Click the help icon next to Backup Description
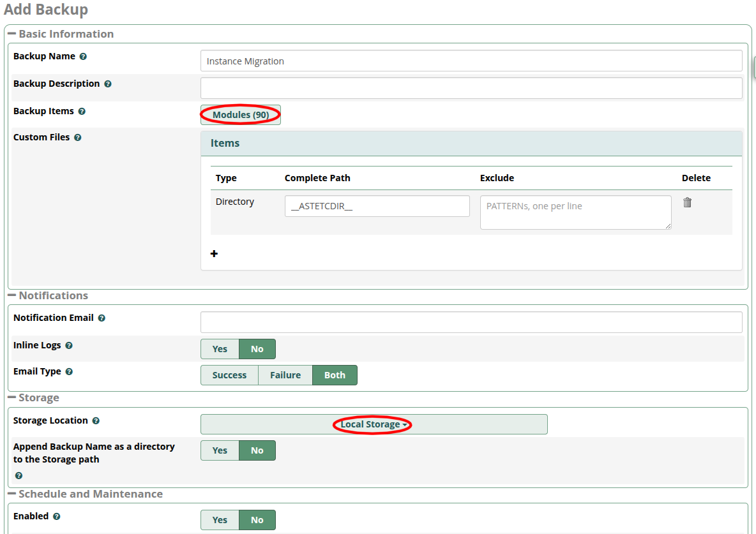 (108, 84)
